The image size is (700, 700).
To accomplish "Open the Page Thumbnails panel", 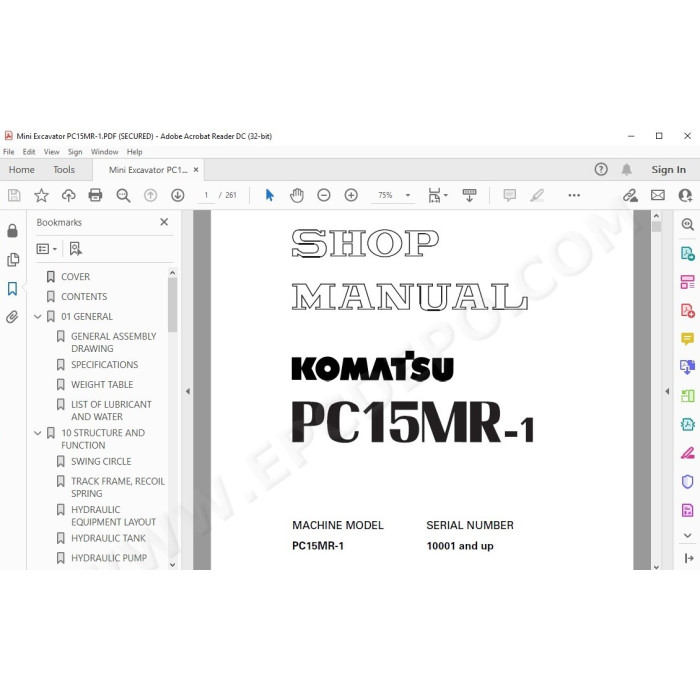I will tap(12, 259).
